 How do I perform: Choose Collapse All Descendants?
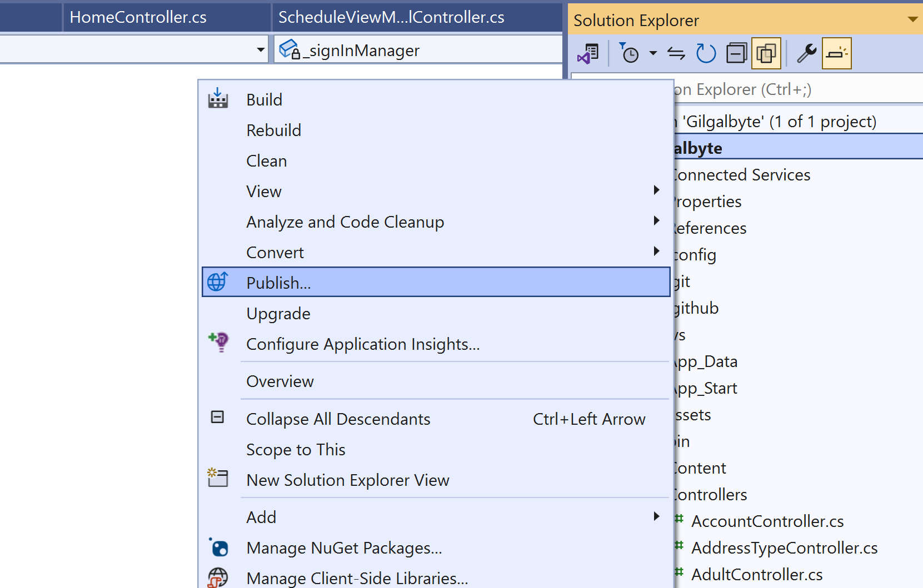click(x=436, y=419)
